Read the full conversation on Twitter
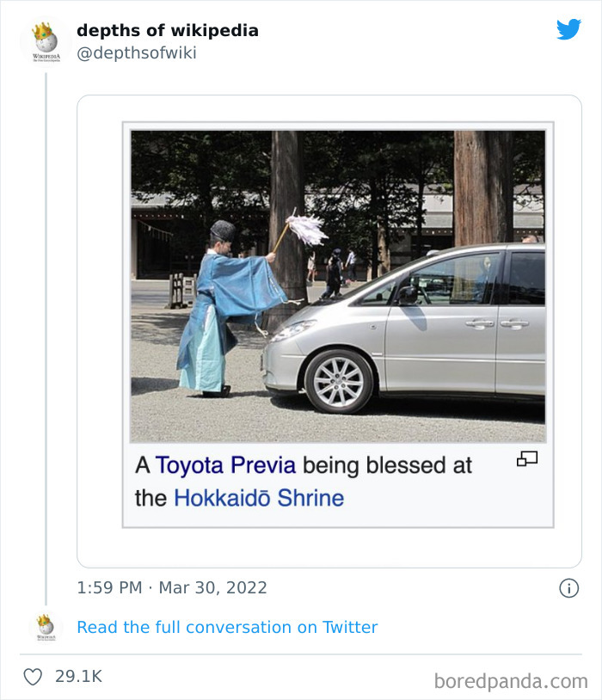The height and width of the screenshot is (700, 602). tap(227, 627)
